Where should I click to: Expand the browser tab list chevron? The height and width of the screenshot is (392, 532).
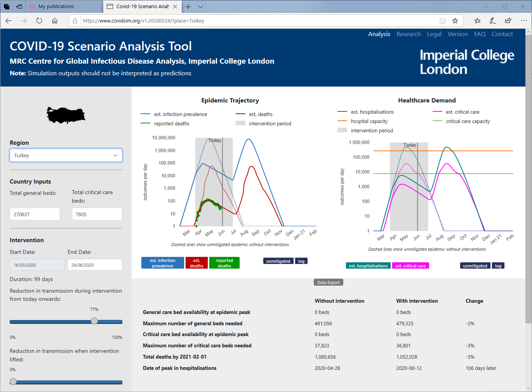pyautogui.click(x=200, y=7)
